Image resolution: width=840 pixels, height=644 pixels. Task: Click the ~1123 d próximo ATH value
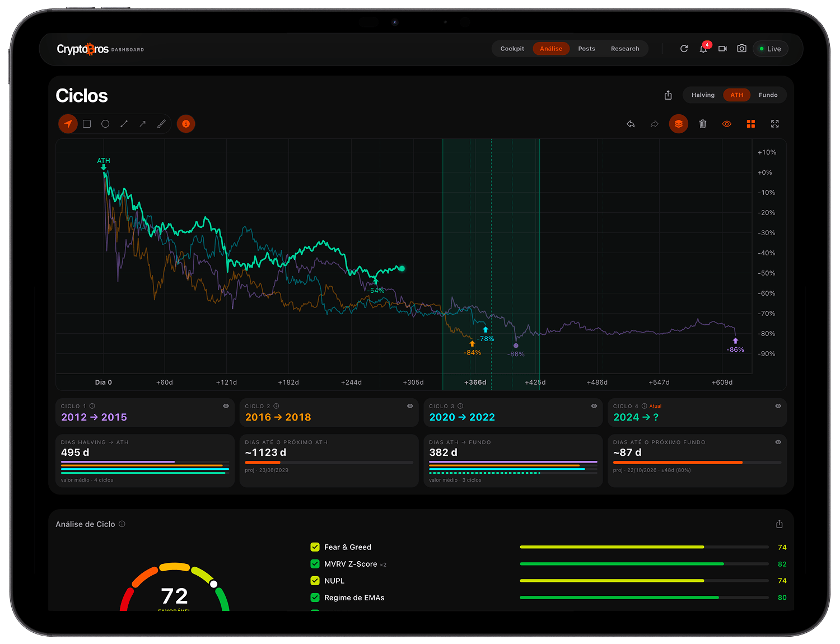tap(265, 452)
